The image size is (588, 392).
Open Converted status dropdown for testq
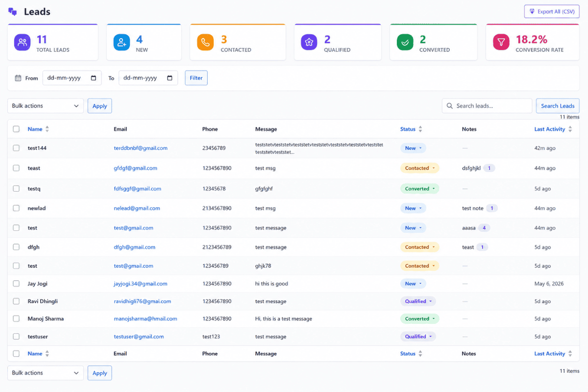[419, 189]
